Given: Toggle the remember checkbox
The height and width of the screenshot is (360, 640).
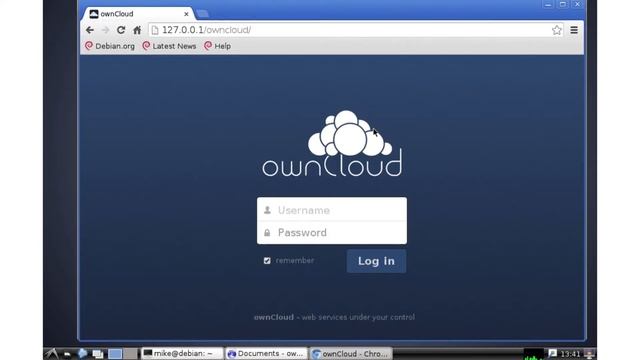Looking at the screenshot, I should click(x=267, y=260).
